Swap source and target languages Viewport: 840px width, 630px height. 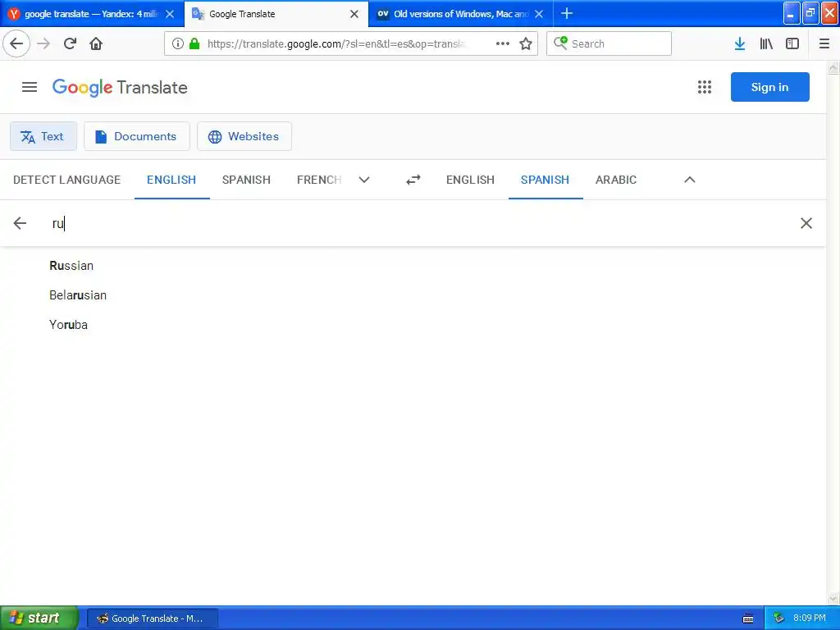pos(413,180)
